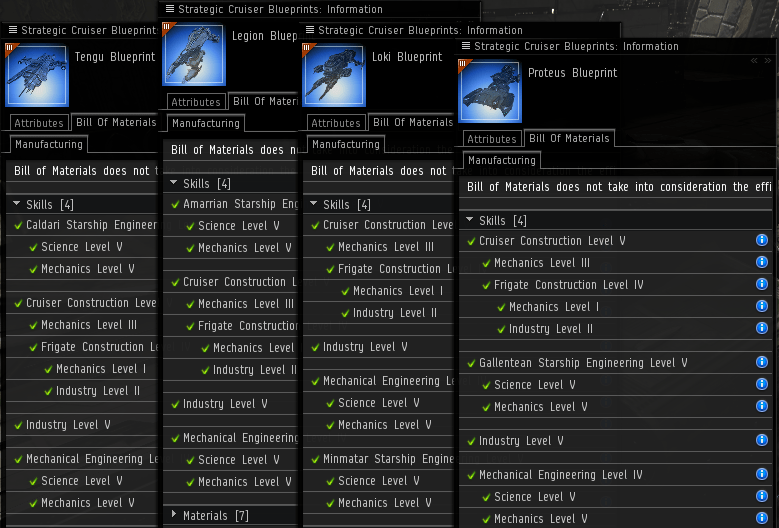Show info for Frigate Construction Level IV
The width and height of the screenshot is (779, 528).
tap(761, 284)
